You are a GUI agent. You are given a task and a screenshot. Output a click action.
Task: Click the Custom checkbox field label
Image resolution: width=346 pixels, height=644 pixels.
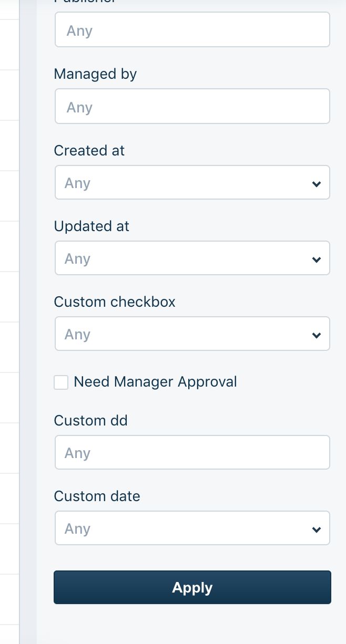[115, 302]
